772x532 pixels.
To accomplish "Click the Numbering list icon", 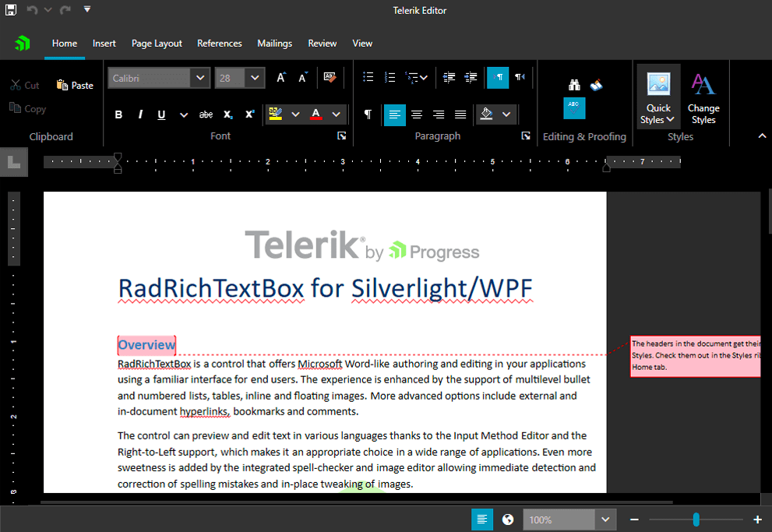I will pyautogui.click(x=390, y=77).
